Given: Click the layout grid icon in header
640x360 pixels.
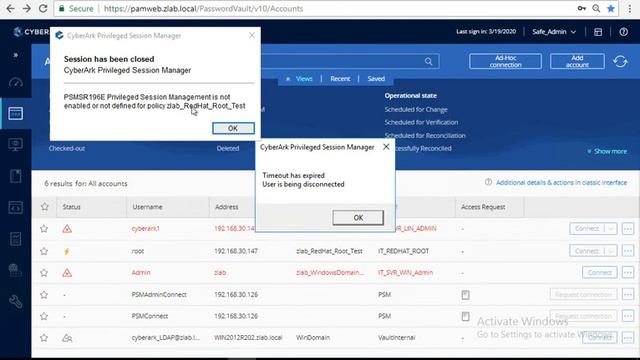Looking at the screenshot, I should point(598,32).
